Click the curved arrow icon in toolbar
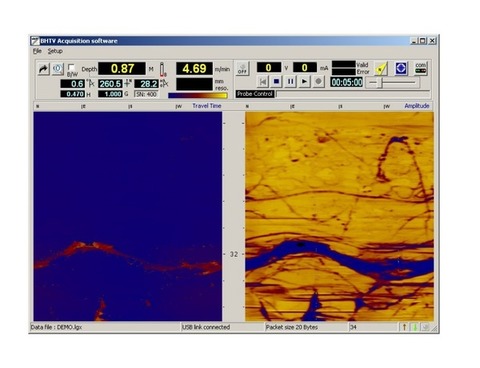 pos(43,69)
